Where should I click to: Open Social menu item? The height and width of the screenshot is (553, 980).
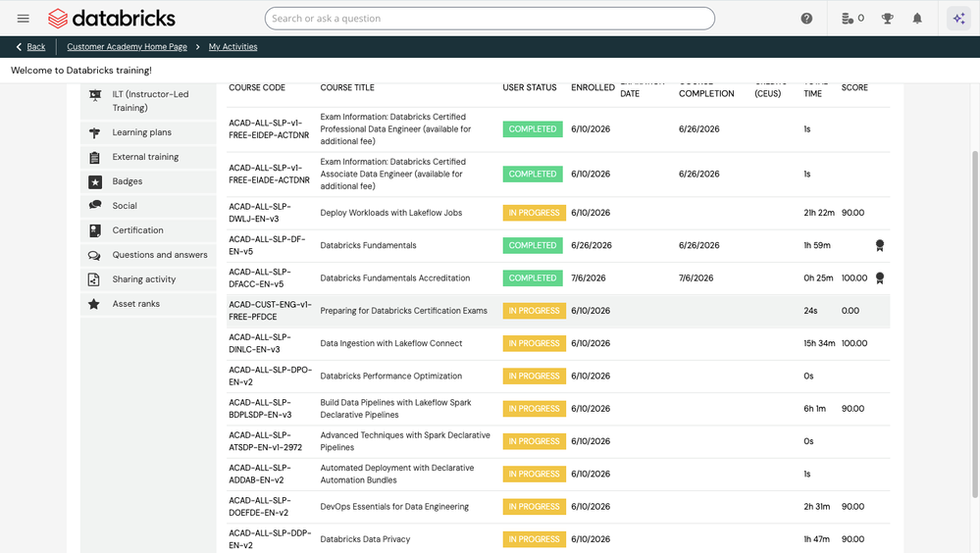[x=148, y=206]
